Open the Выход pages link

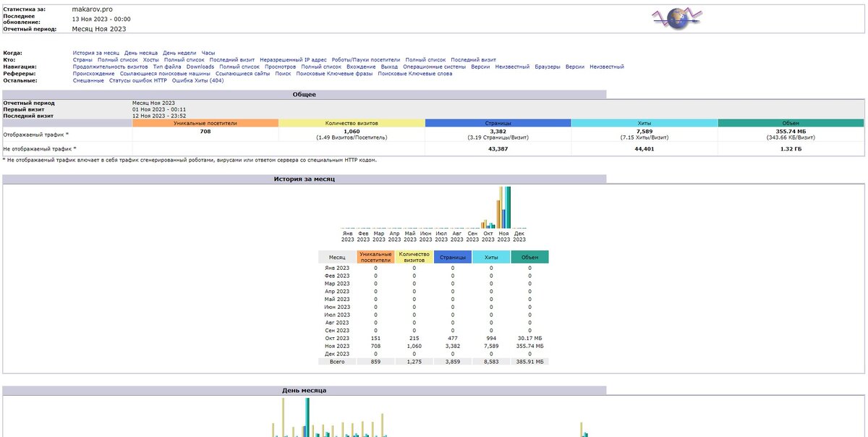[389, 67]
